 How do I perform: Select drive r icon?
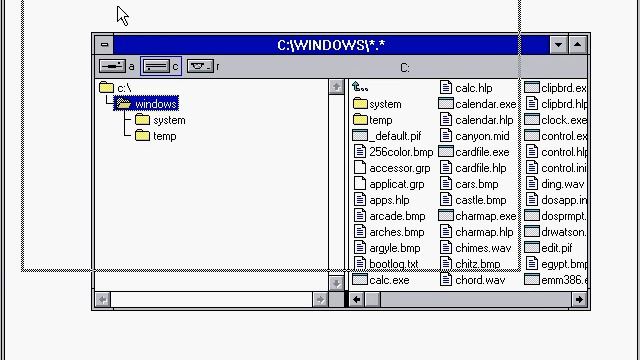[x=200, y=66]
